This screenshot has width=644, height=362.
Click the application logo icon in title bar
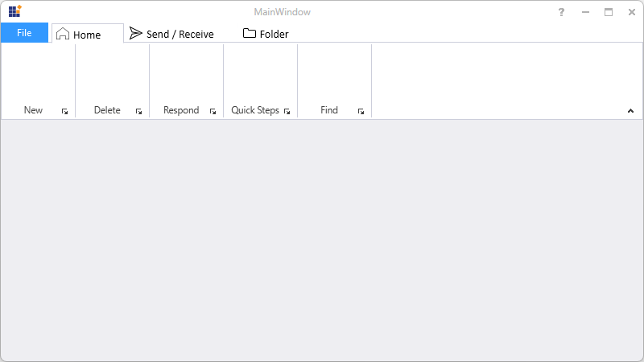click(14, 11)
